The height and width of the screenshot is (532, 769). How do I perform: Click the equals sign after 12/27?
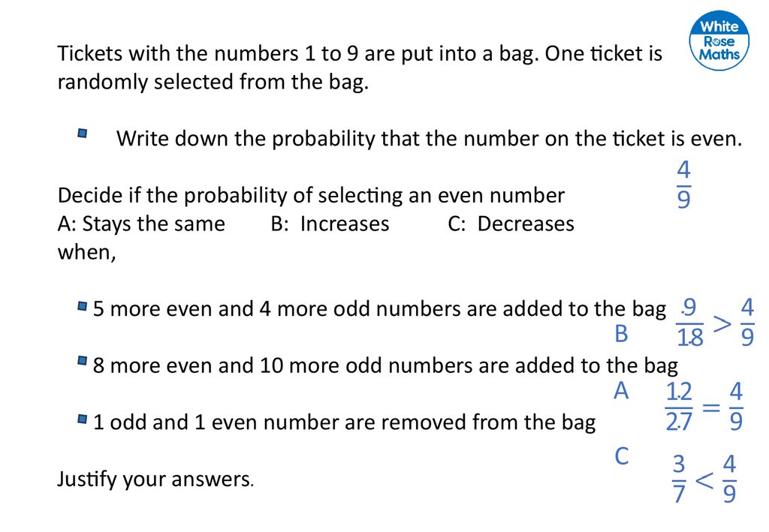(712, 409)
